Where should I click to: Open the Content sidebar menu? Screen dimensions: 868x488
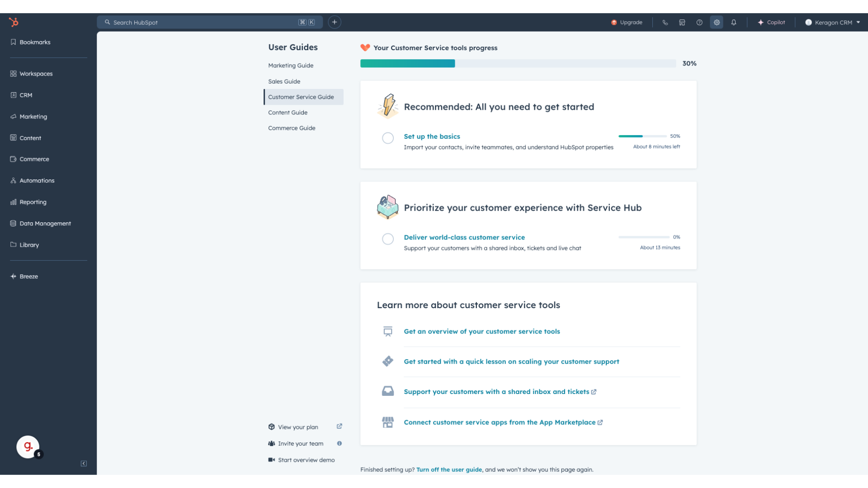(x=26, y=138)
